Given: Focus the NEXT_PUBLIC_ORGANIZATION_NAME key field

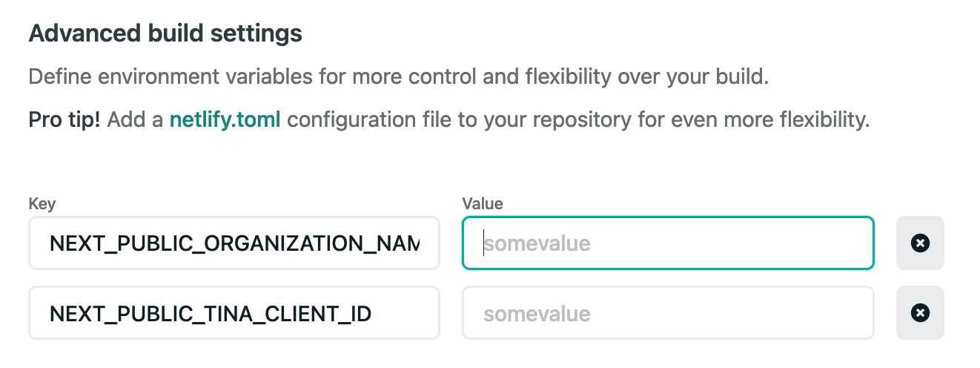Looking at the screenshot, I should pyautogui.click(x=234, y=243).
